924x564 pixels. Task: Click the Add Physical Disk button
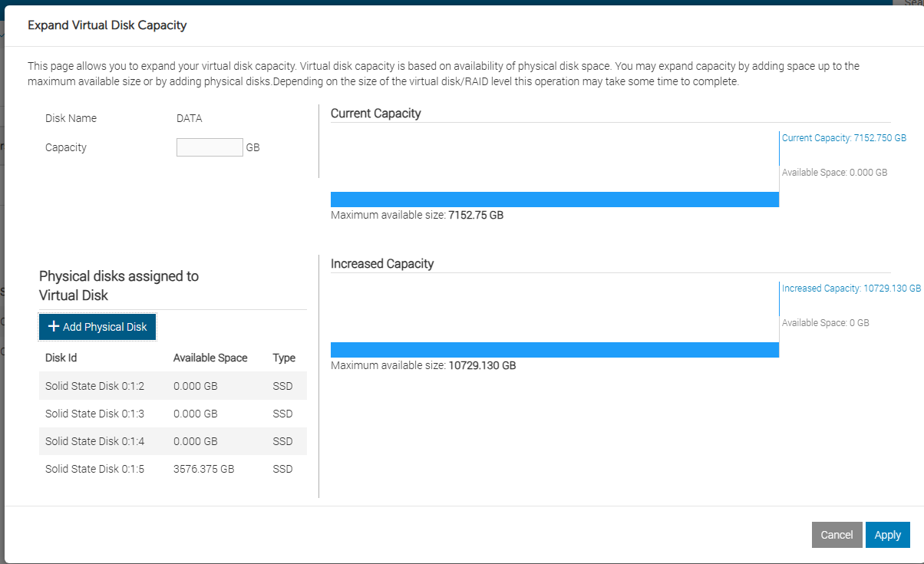click(97, 327)
